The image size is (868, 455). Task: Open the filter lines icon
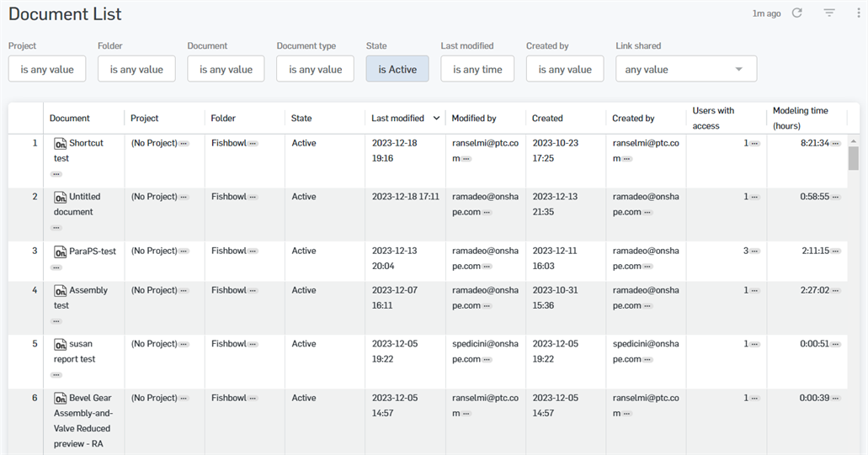coord(829,13)
